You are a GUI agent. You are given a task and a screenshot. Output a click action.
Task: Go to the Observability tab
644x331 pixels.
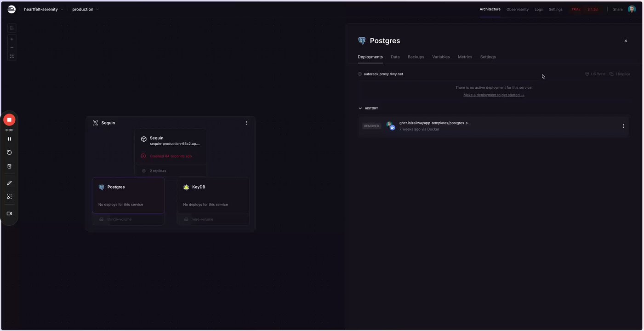(518, 9)
